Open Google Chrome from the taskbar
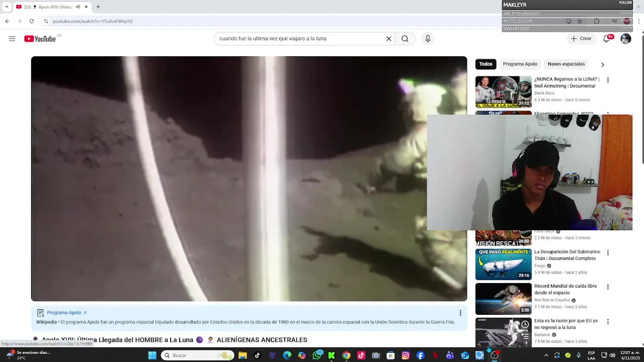Image resolution: width=644 pixels, height=362 pixels. pyautogui.click(x=346, y=355)
